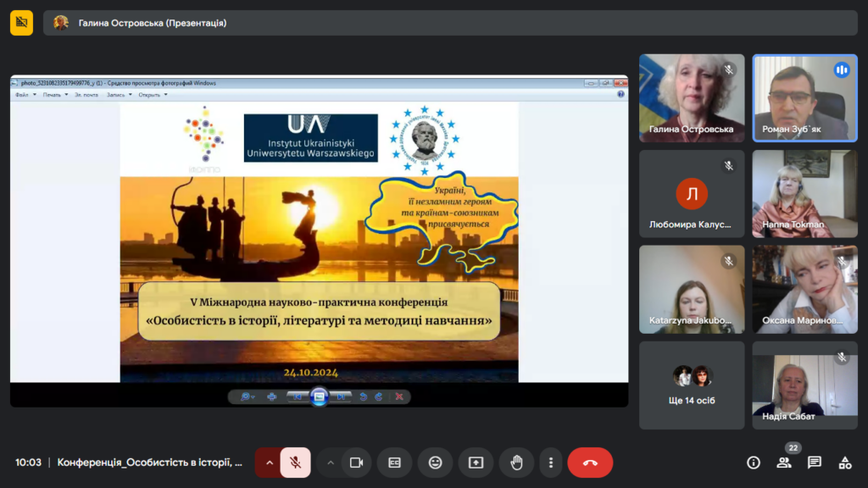
Task: Click the red leave call button
Action: coord(590,463)
